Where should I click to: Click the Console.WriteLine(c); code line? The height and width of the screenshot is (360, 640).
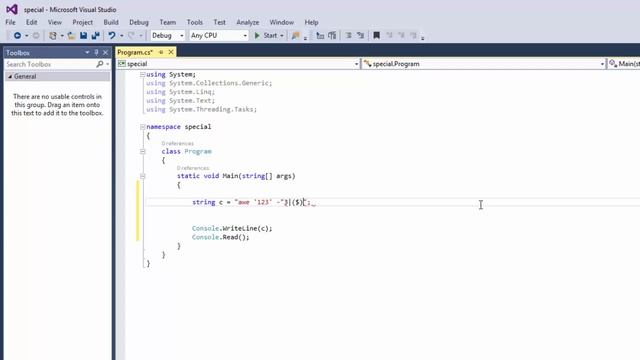tap(232, 228)
